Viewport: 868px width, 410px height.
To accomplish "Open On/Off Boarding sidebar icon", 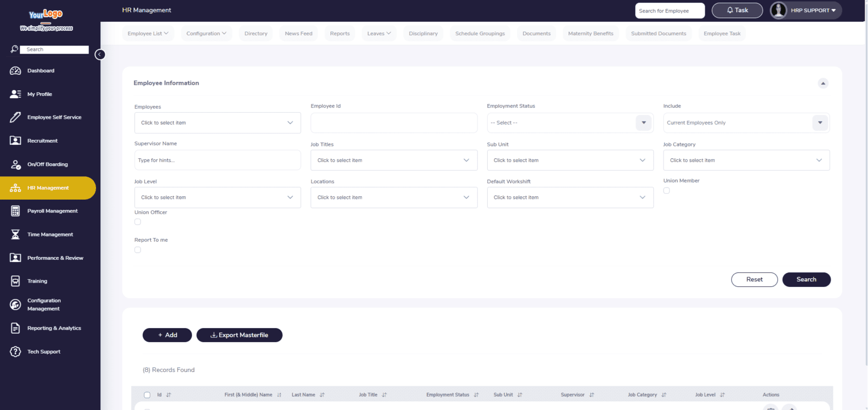I will coord(15,164).
